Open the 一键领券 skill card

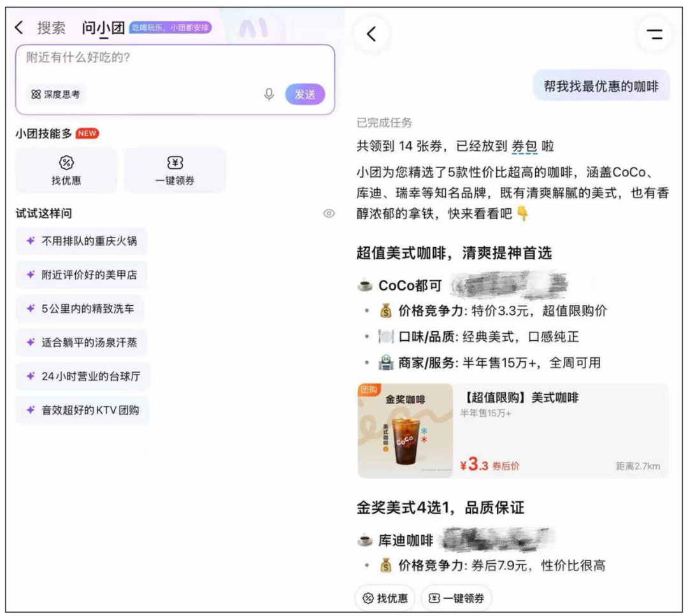[x=175, y=170]
